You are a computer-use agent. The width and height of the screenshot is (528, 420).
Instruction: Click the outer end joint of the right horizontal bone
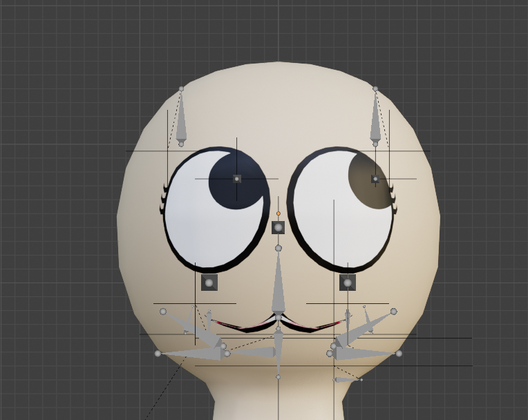(x=399, y=354)
